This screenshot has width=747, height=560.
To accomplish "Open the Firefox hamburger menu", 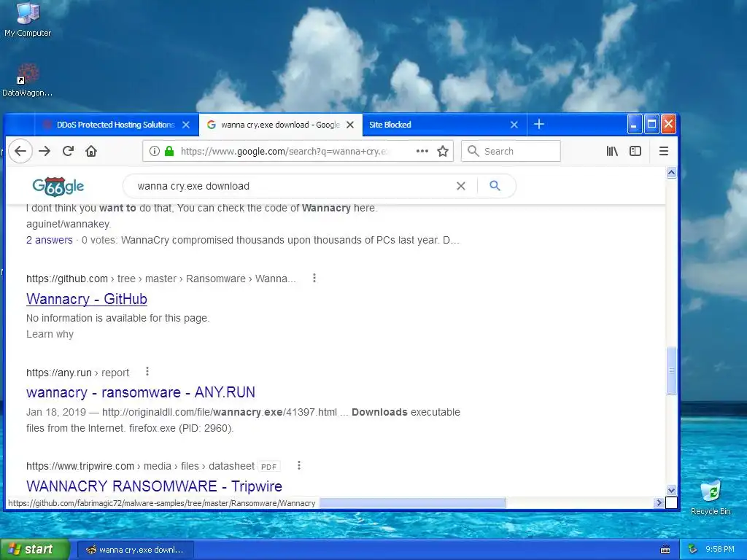I will click(x=663, y=152).
